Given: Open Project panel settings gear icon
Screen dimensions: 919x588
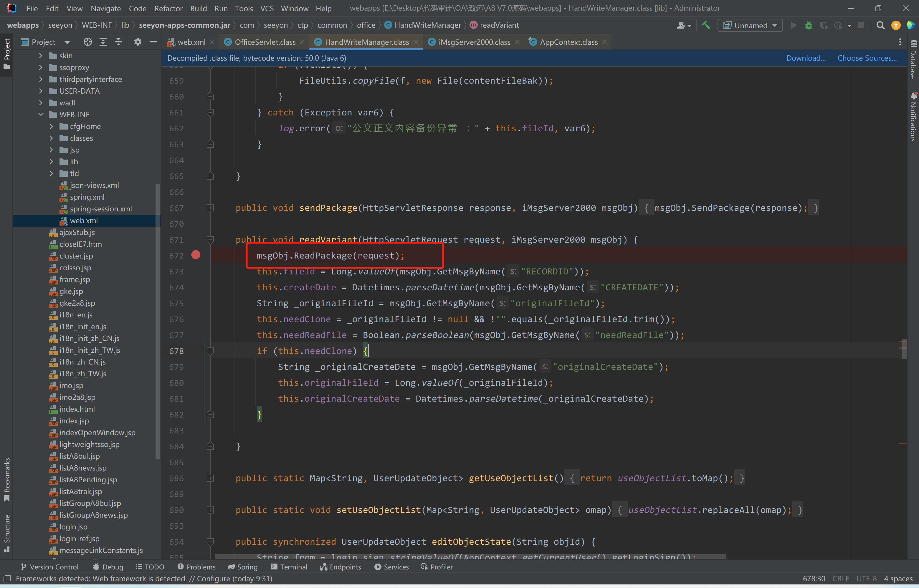Looking at the screenshot, I should click(x=138, y=42).
